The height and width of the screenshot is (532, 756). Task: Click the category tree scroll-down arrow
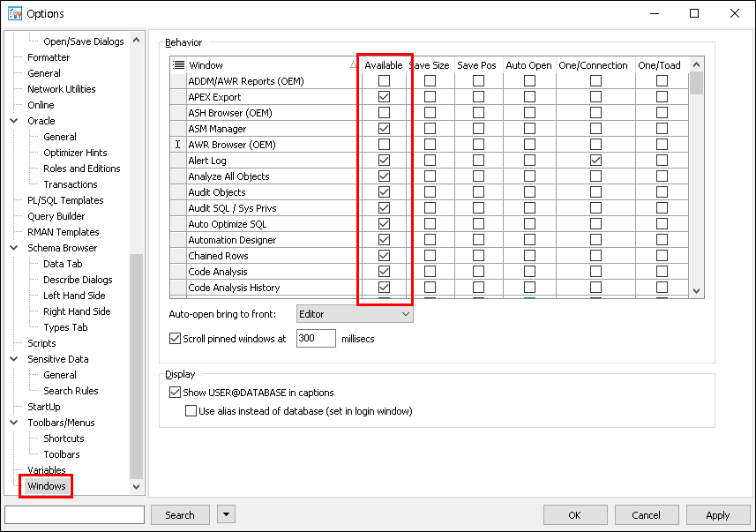(x=137, y=487)
